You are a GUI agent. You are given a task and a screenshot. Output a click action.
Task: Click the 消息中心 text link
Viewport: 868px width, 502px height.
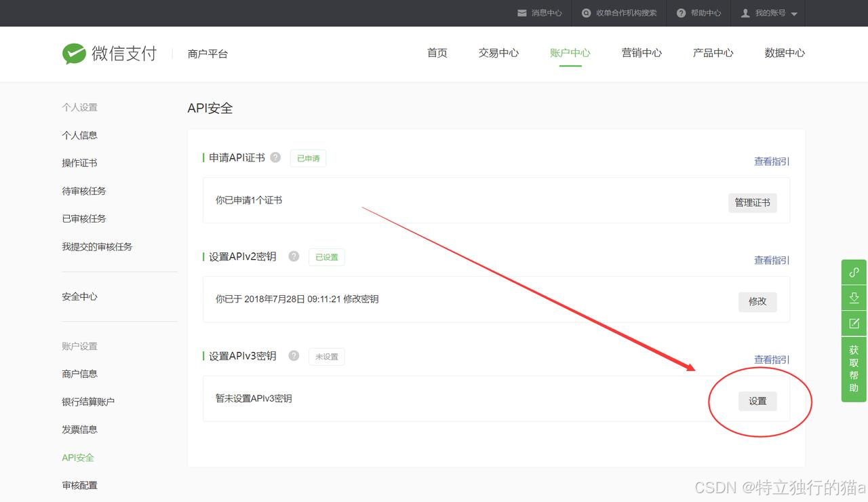(x=547, y=13)
